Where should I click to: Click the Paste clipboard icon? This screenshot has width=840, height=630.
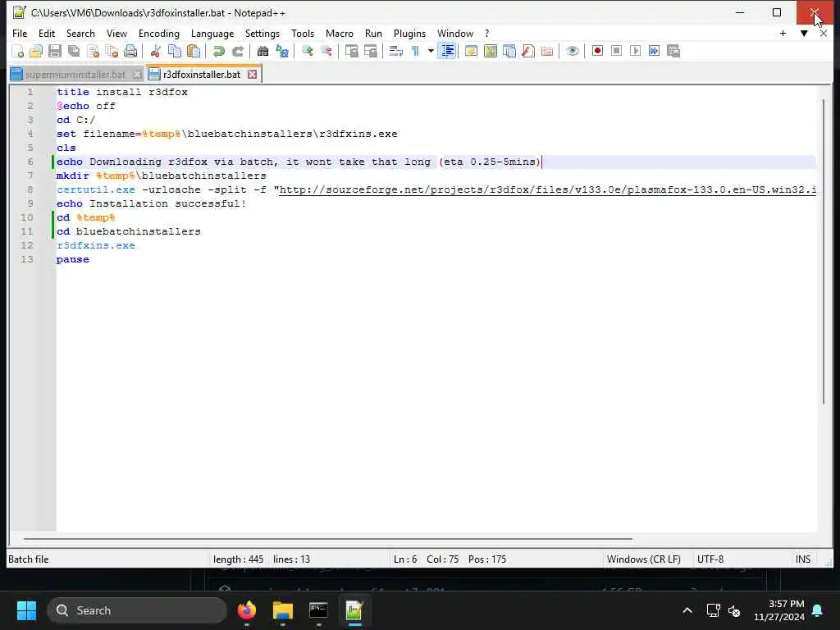tap(194, 51)
